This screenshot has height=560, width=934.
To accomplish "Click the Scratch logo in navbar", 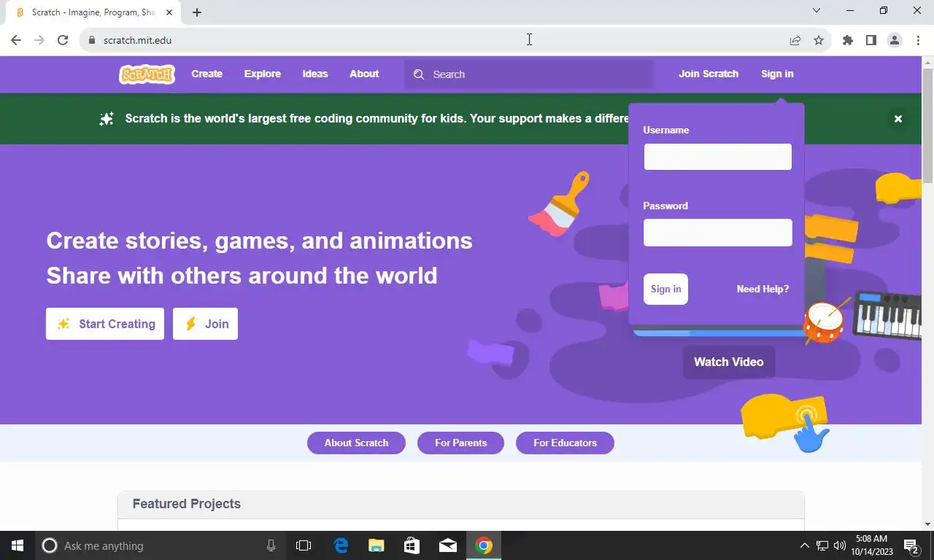I will (x=147, y=74).
